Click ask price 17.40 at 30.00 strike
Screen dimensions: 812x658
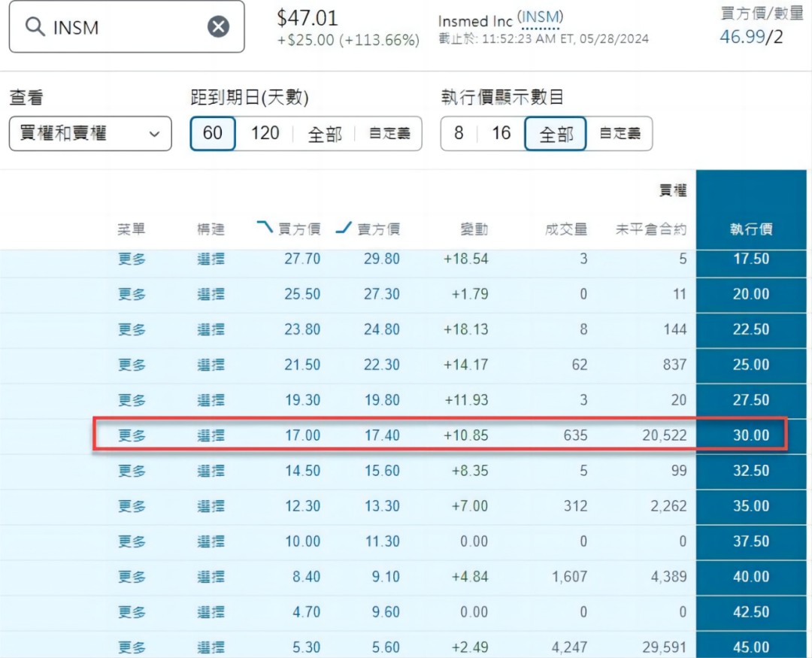(x=382, y=435)
